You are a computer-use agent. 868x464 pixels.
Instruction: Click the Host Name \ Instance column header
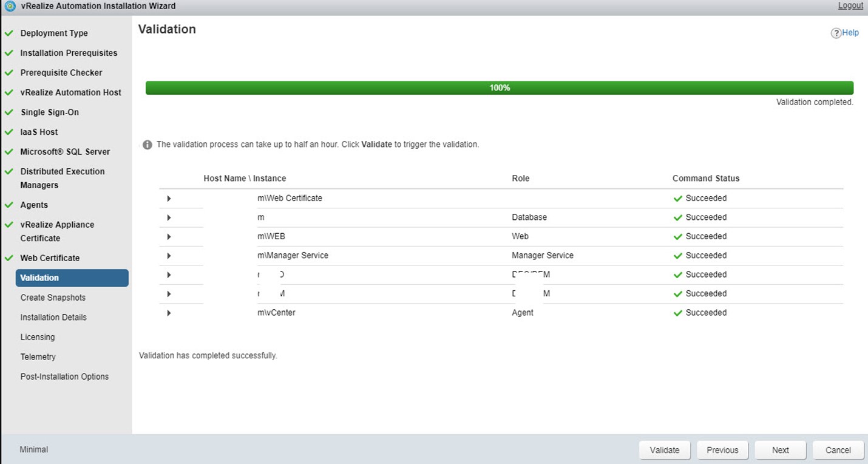click(245, 179)
